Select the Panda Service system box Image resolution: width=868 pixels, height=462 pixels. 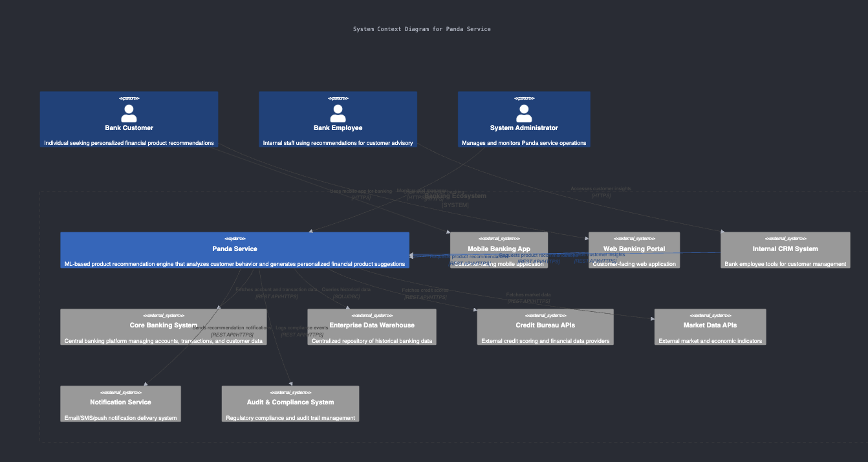235,250
